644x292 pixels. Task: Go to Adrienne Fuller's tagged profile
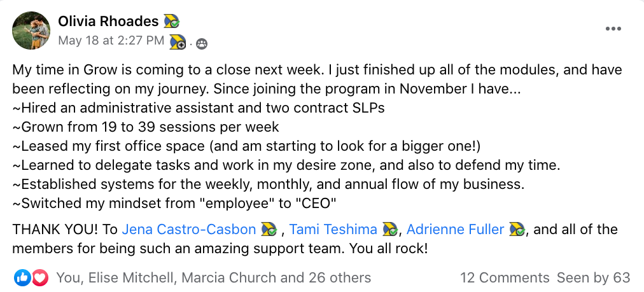pos(456,229)
